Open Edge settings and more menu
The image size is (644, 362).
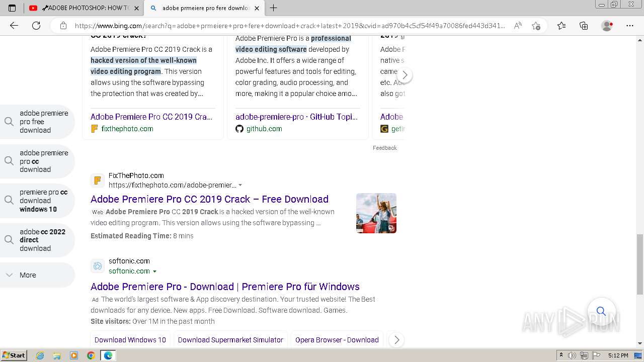[630, 26]
